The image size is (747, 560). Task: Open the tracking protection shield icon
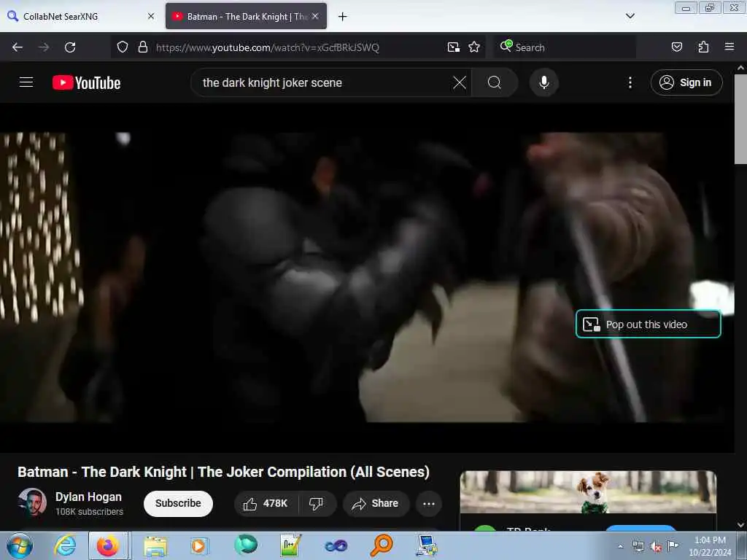(x=123, y=47)
